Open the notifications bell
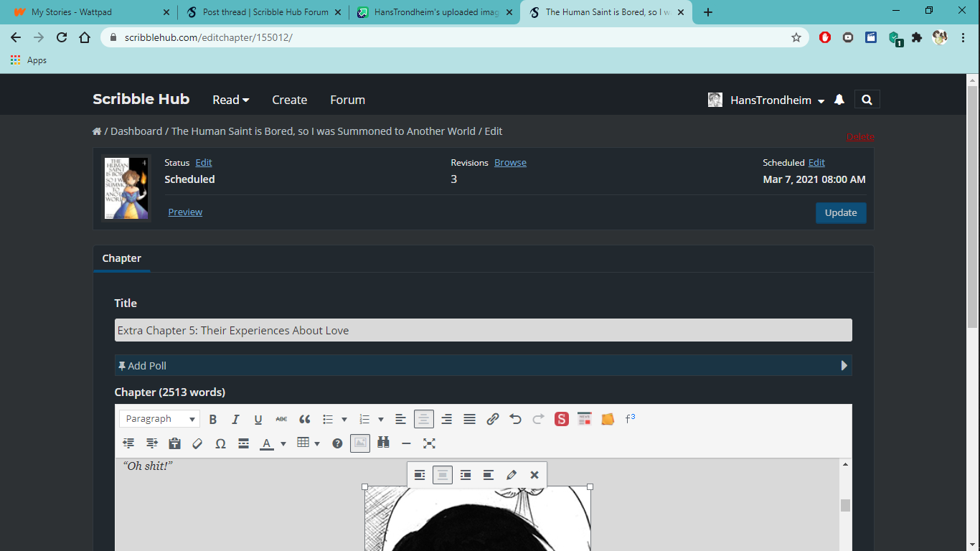Viewport: 980px width, 551px height. pos(839,100)
